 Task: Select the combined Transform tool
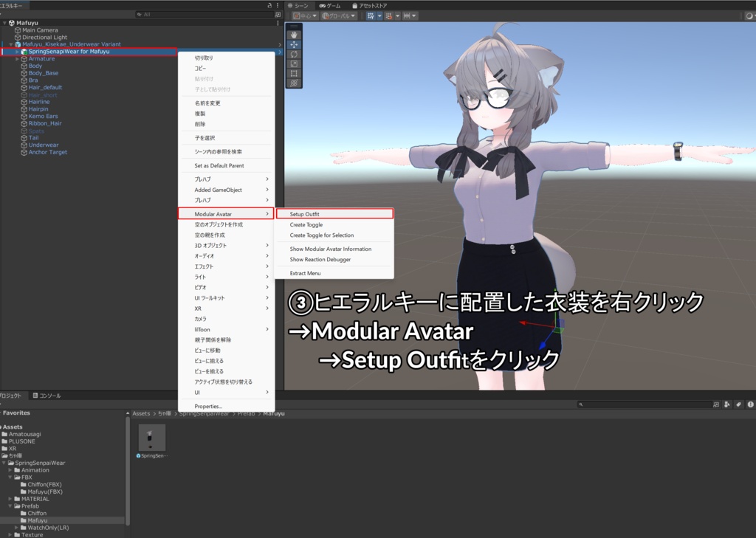[x=294, y=83]
